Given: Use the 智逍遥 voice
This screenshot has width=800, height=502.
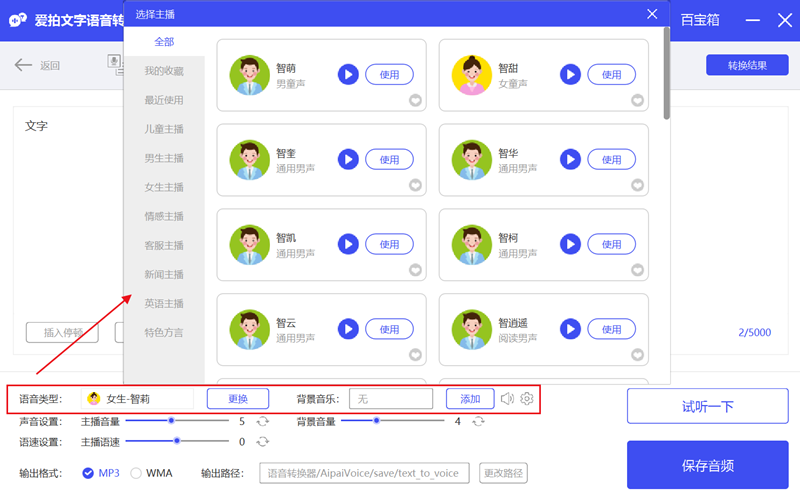Looking at the screenshot, I should [x=611, y=329].
